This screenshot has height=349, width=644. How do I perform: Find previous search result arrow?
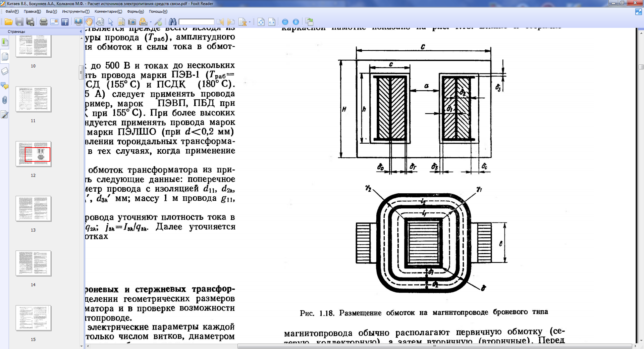coord(220,22)
